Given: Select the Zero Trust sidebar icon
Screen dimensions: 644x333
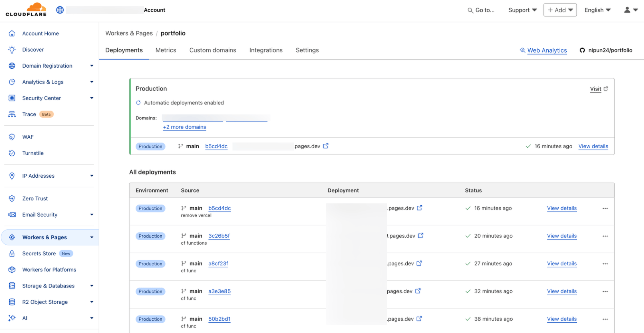Looking at the screenshot, I should tap(12, 198).
